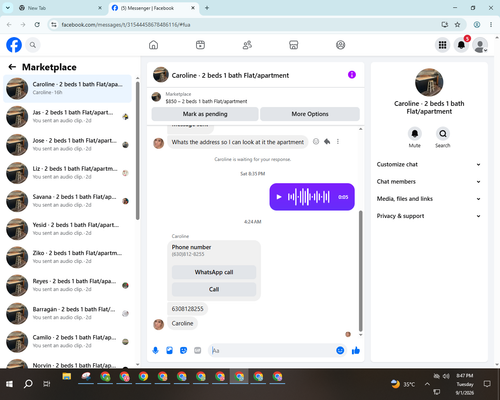Screen dimensions: 500x400
Task: Expand Media, files and links section
Action: click(429, 199)
